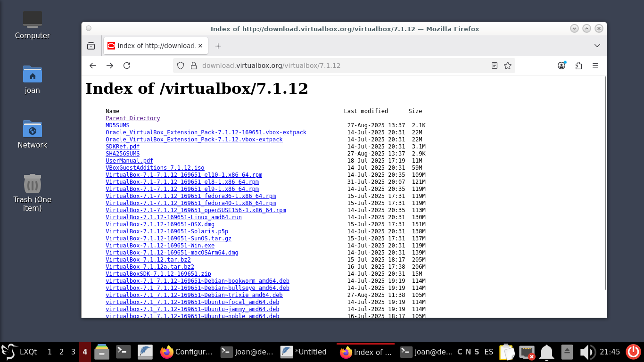Open the Firefox account profile icon
Image resolution: width=644 pixels, height=362 pixels.
click(561, 66)
